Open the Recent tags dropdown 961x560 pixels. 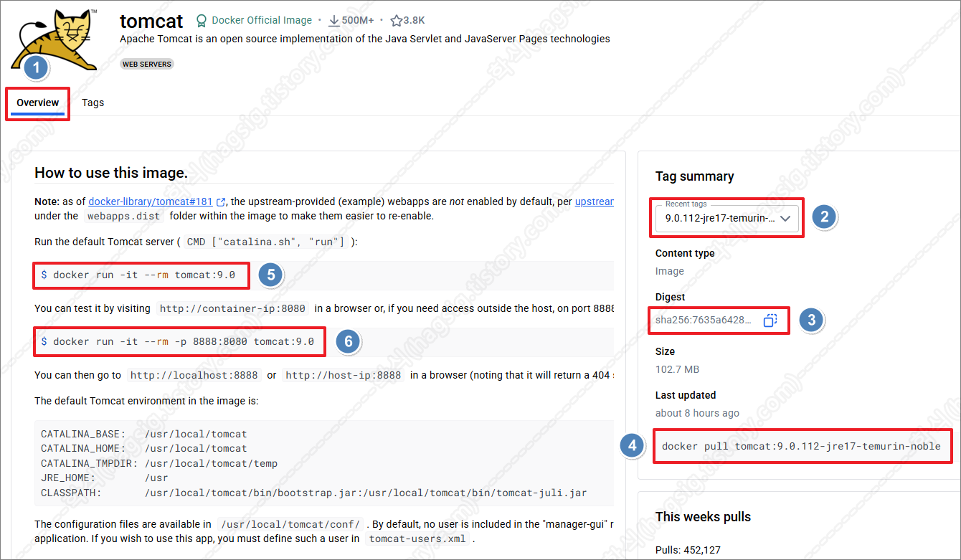click(726, 219)
